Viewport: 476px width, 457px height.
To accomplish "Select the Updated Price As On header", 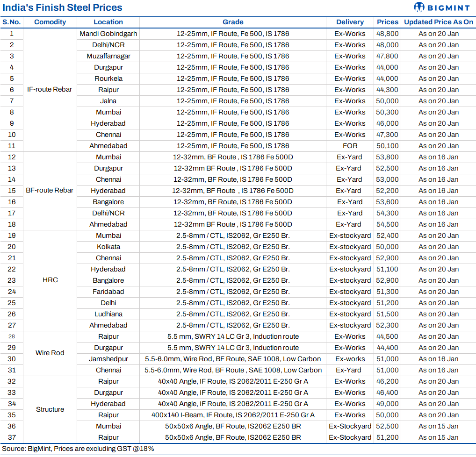I will 438,22.
